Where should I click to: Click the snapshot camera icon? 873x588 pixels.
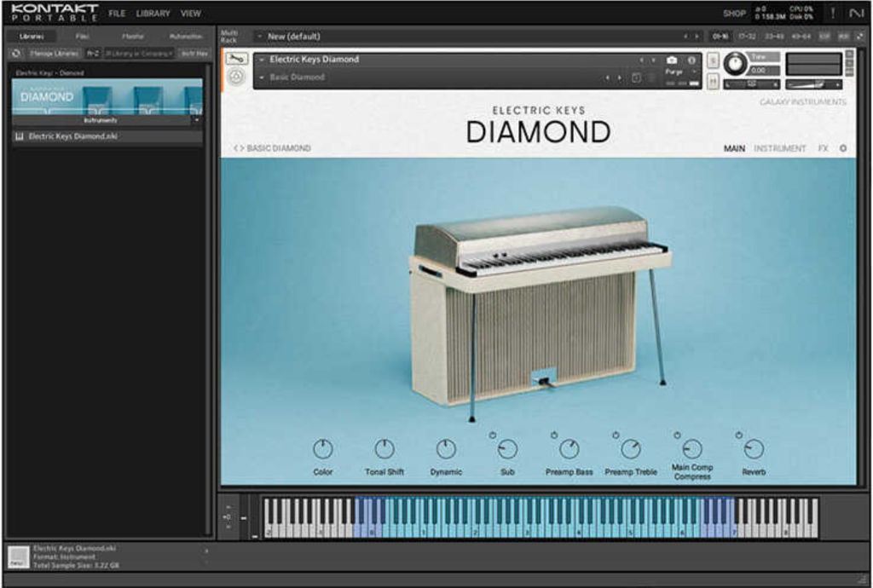(x=672, y=61)
